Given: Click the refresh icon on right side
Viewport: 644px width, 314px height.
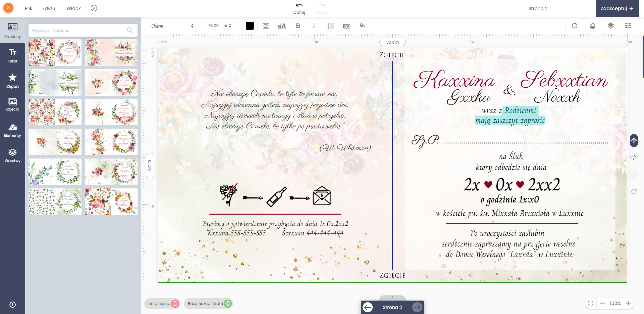Looking at the screenshot, I should click(x=634, y=191).
